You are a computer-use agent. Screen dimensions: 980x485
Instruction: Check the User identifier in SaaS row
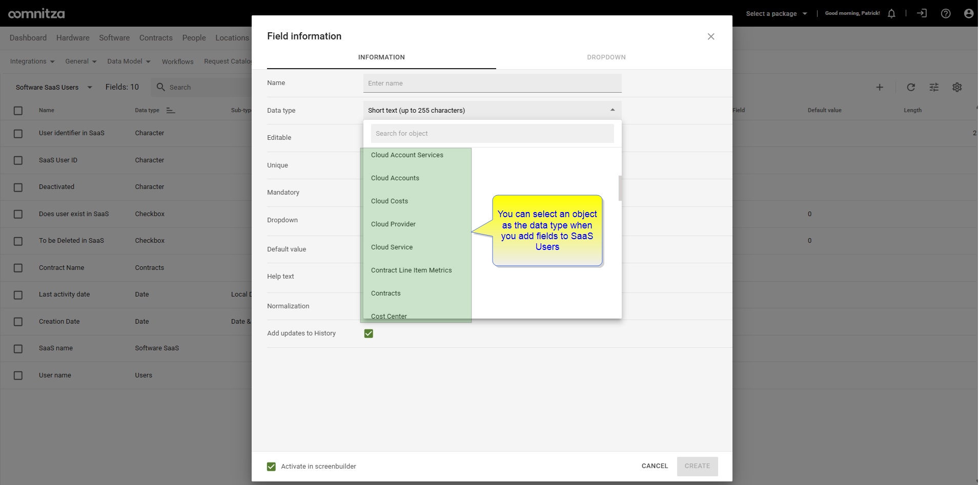pos(18,133)
